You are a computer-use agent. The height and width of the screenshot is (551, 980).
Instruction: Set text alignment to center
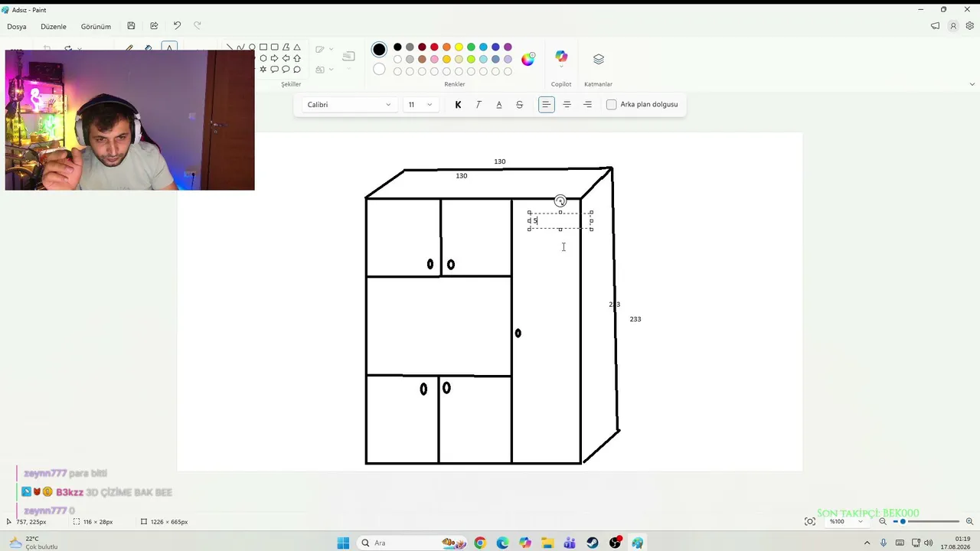click(567, 105)
